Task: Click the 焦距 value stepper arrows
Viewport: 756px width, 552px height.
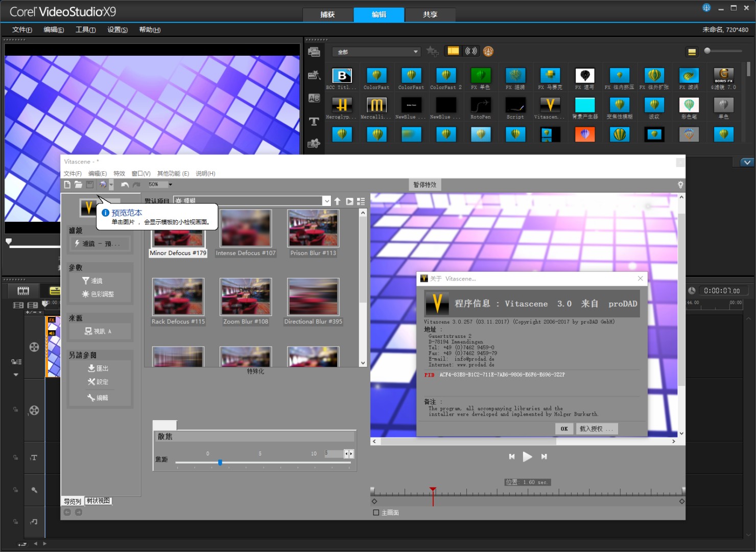Action: tap(348, 454)
